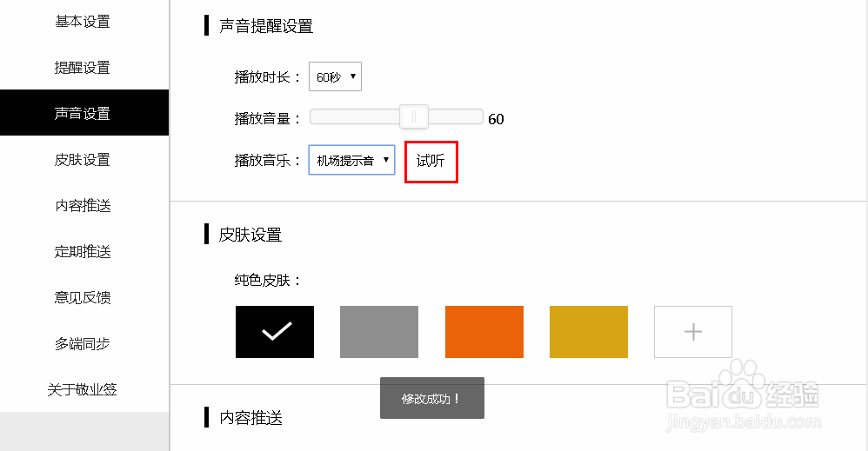Click the 声音提醒设置 section heading

(x=266, y=26)
